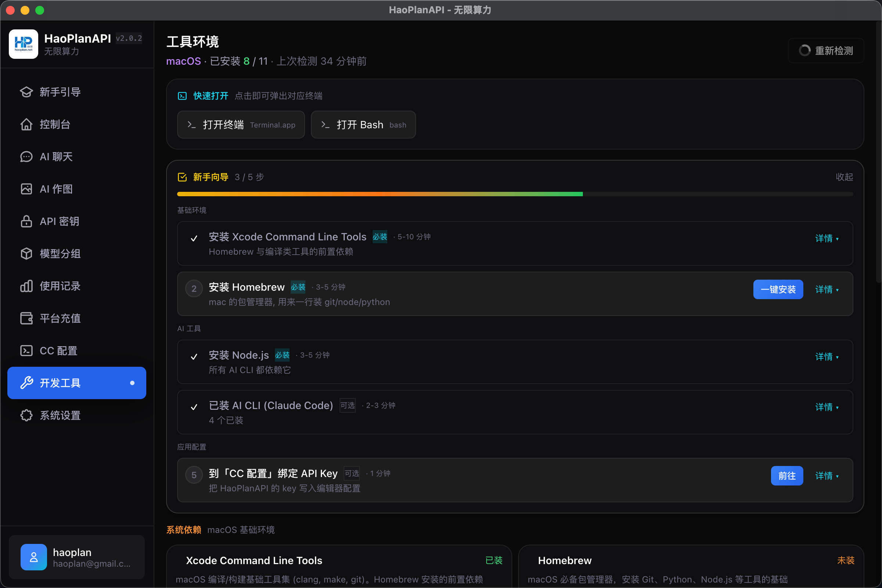Expand 详情 for AI CLI (Claude Code)
Viewport: 882px width, 588px height.
click(827, 407)
